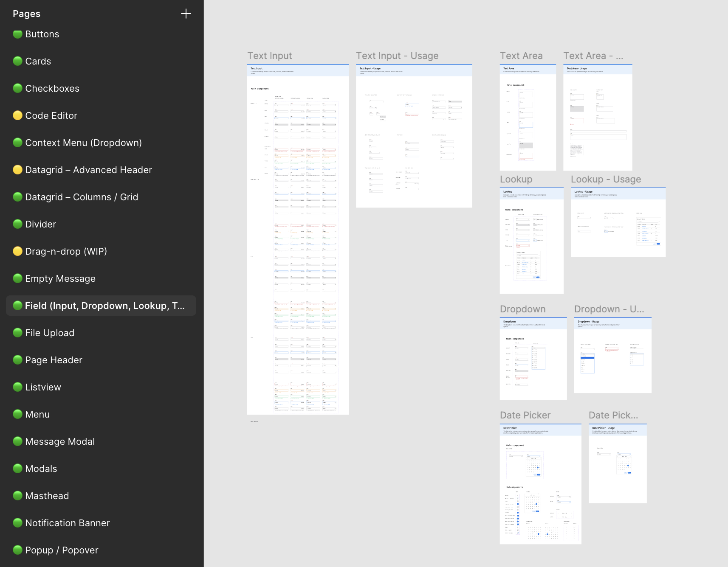Screen dimensions: 728x567
Task: Select the Text Input - Usage frame label
Action: 397,56
